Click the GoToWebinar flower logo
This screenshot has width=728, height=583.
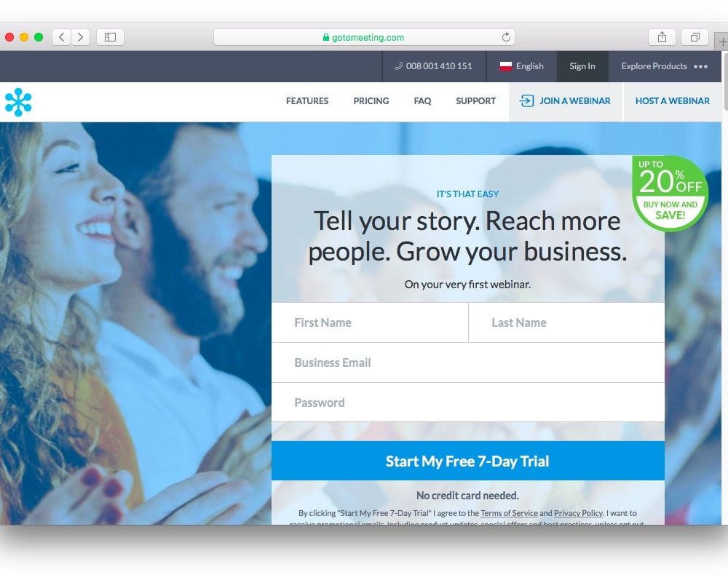(19, 102)
